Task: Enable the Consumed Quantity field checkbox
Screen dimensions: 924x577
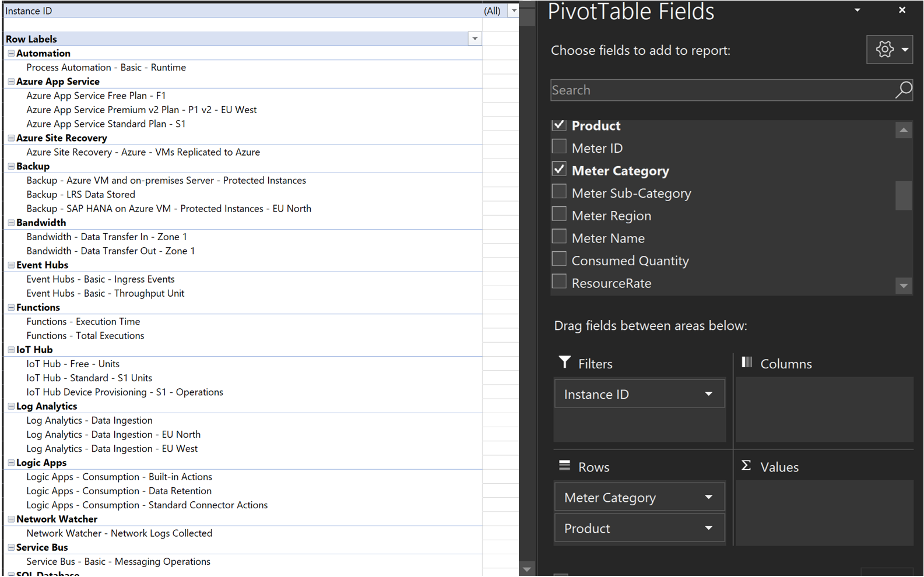Action: pyautogui.click(x=559, y=259)
